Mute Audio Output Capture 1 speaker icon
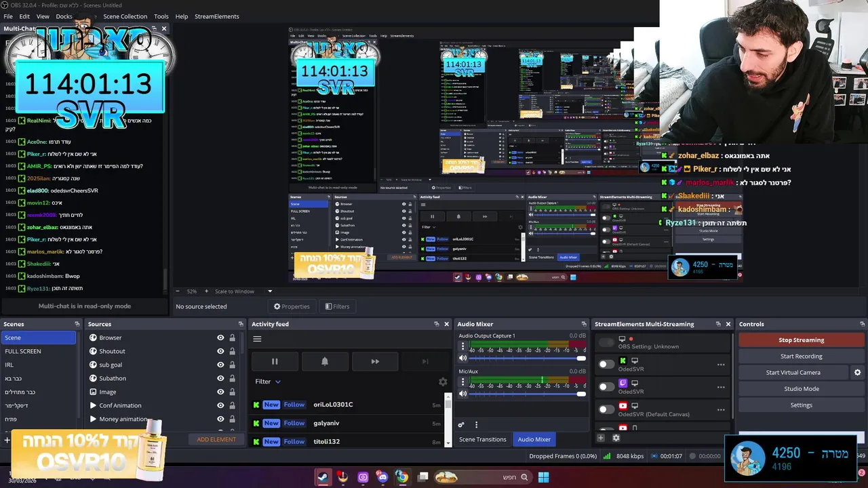868x488 pixels. coord(463,358)
